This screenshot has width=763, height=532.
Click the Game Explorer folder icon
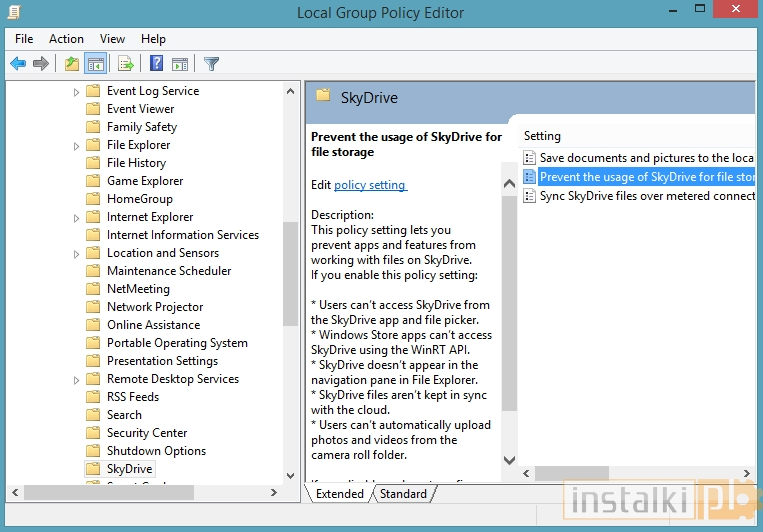pos(93,181)
